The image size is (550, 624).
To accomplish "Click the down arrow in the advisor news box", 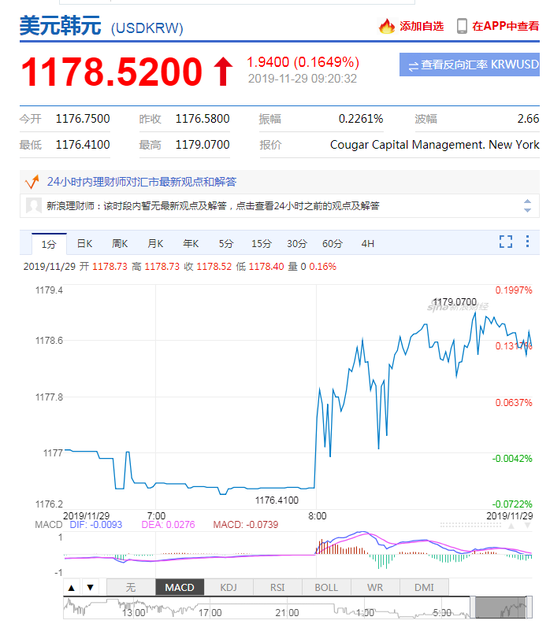I will (527, 210).
